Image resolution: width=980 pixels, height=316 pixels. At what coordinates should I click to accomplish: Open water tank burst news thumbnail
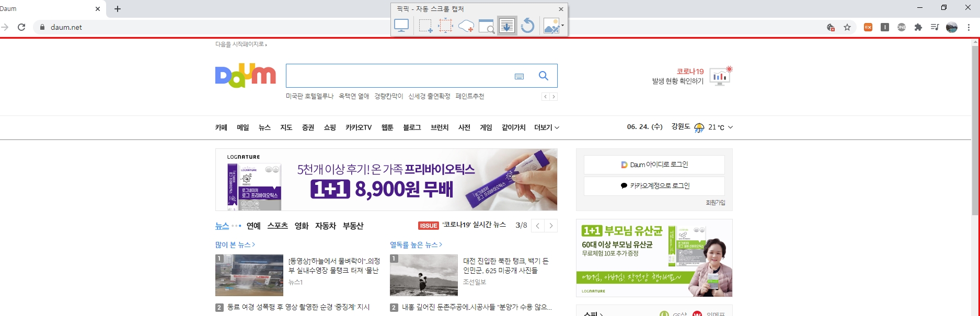(249, 275)
